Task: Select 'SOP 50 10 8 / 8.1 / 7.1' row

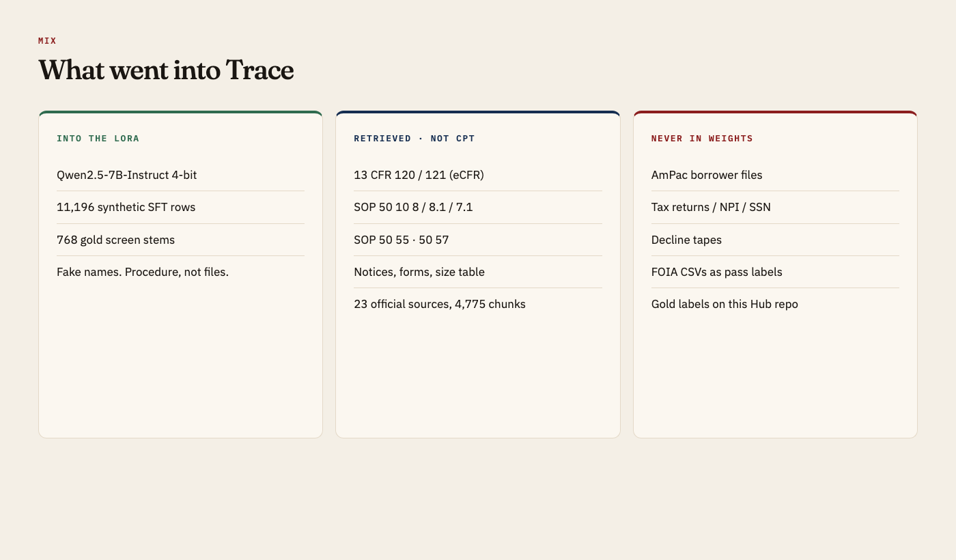Action: click(478, 208)
